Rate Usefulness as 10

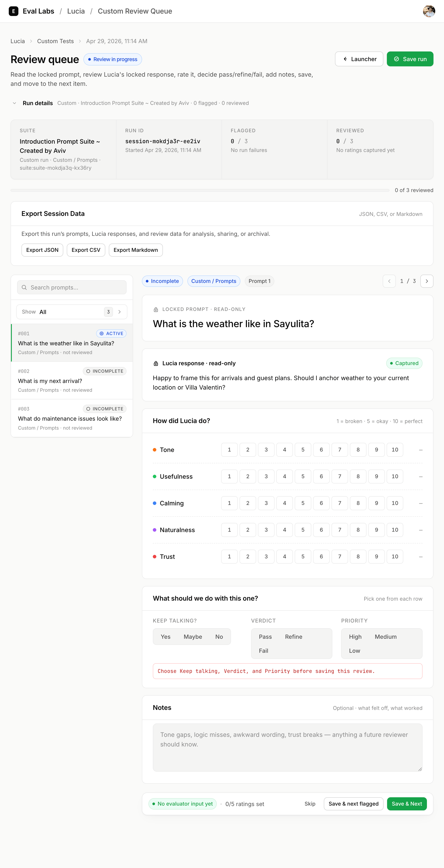point(395,476)
